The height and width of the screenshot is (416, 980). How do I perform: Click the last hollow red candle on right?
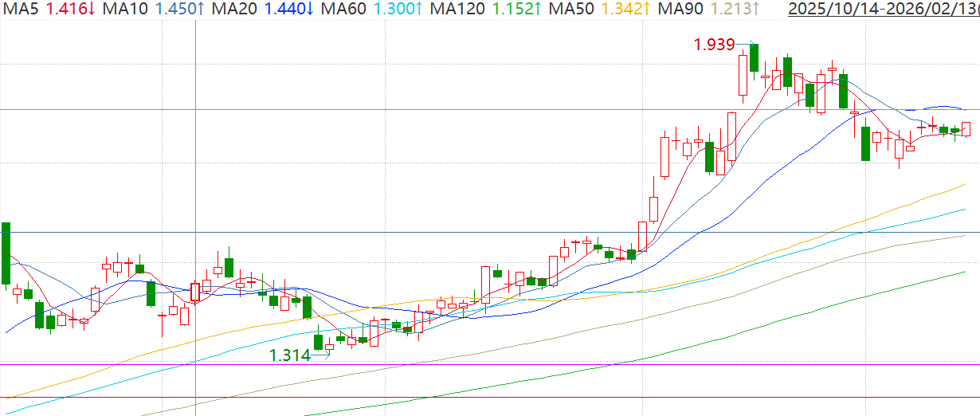[x=966, y=129]
